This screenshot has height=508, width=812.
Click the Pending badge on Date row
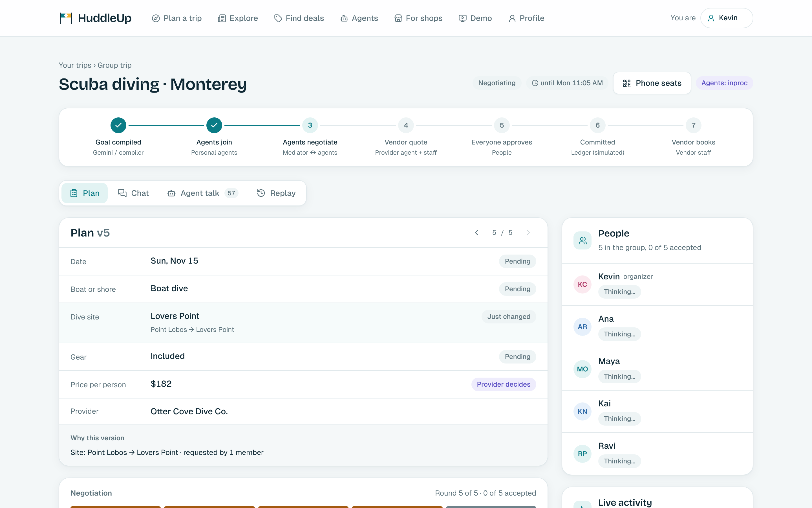[517, 261]
